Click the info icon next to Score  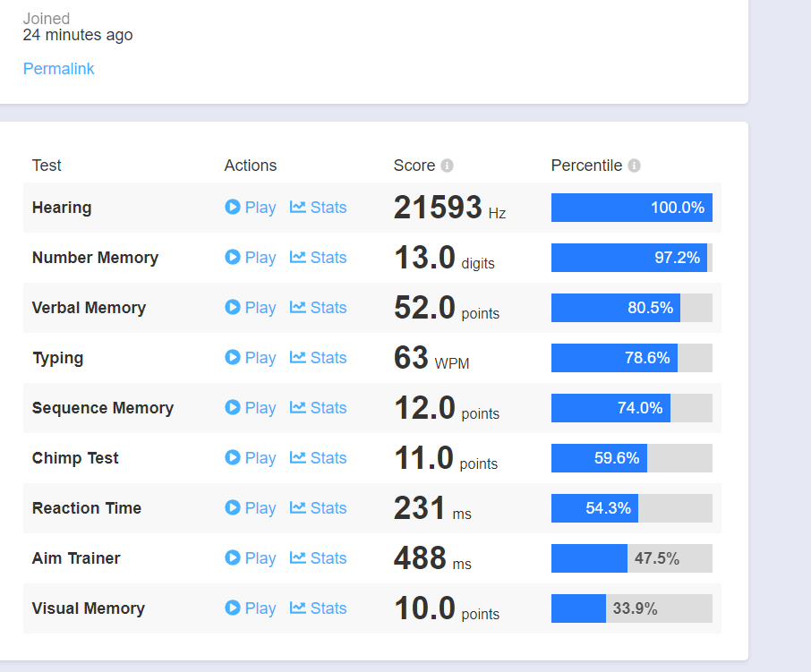(448, 166)
